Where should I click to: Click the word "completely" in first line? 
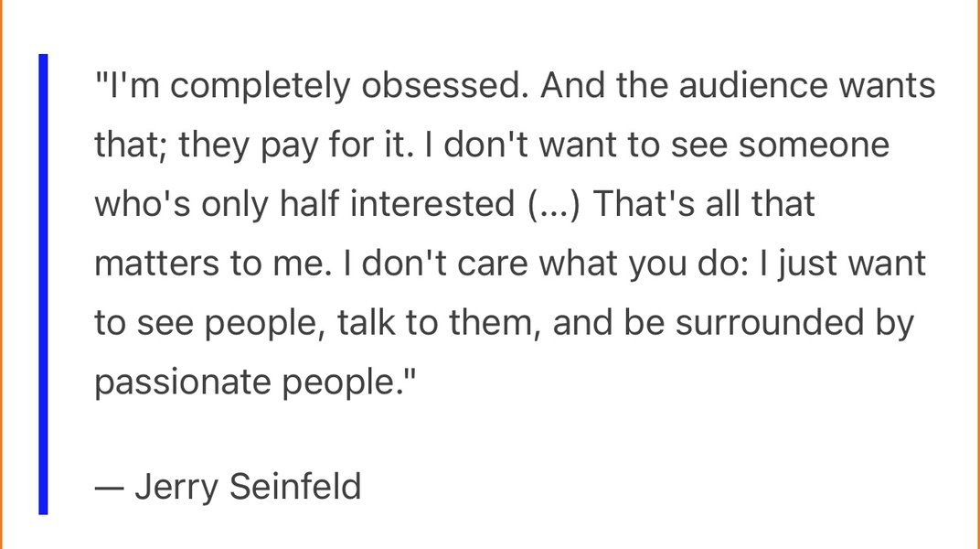click(x=260, y=88)
